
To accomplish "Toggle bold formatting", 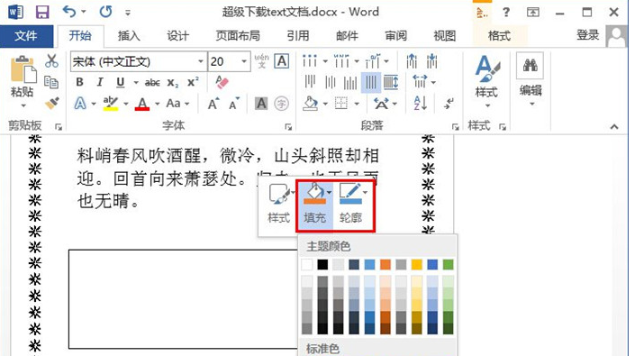I will tap(79, 82).
